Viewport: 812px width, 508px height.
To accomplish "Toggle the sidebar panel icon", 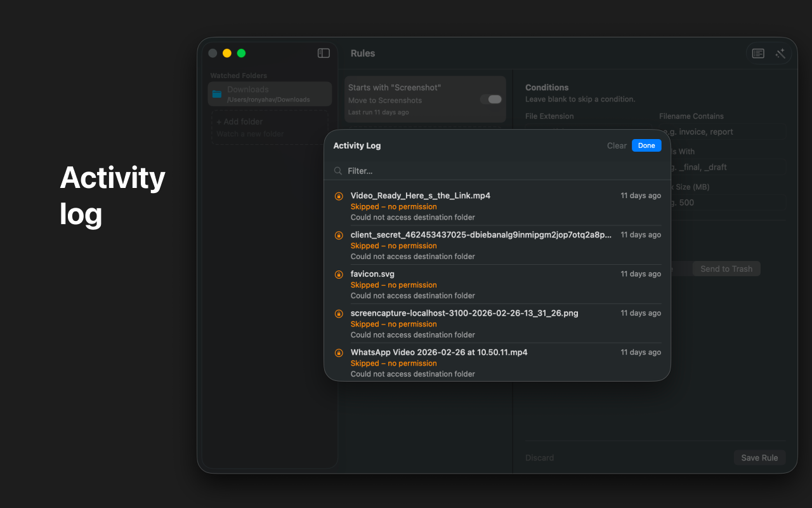I will (x=324, y=53).
